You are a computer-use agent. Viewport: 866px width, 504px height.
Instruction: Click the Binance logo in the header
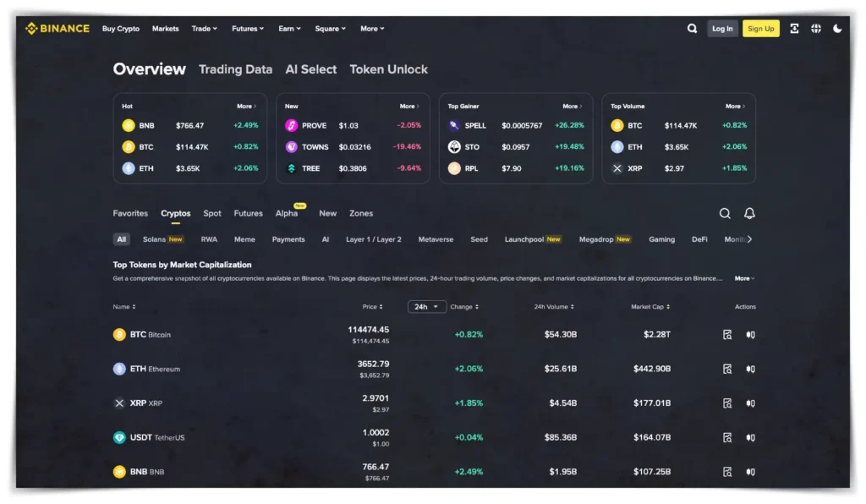[x=58, y=29]
